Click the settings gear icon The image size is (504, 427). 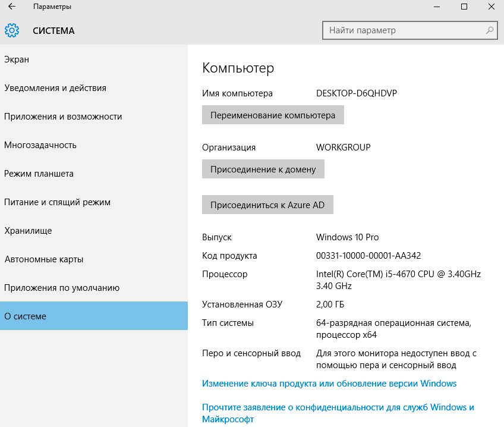point(12,30)
